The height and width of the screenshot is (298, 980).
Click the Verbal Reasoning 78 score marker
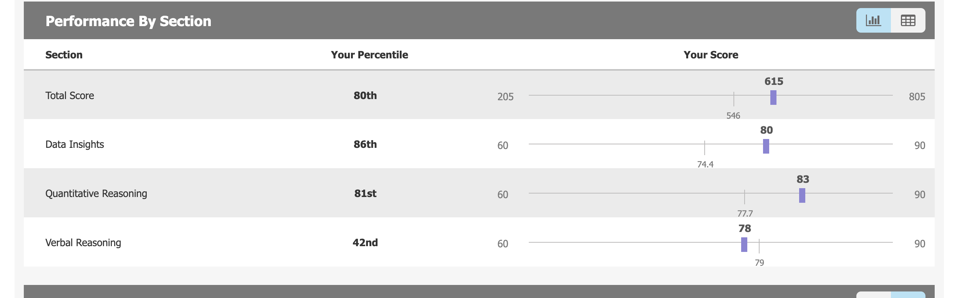pos(744,245)
